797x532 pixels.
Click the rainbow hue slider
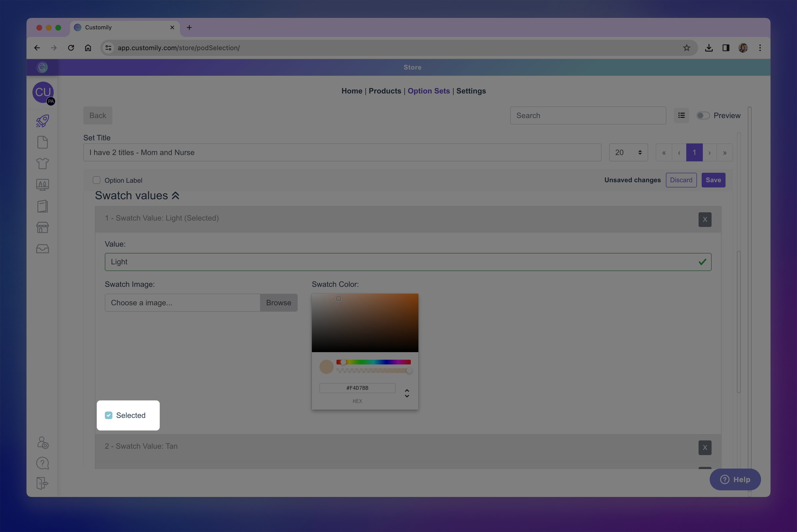click(x=373, y=362)
